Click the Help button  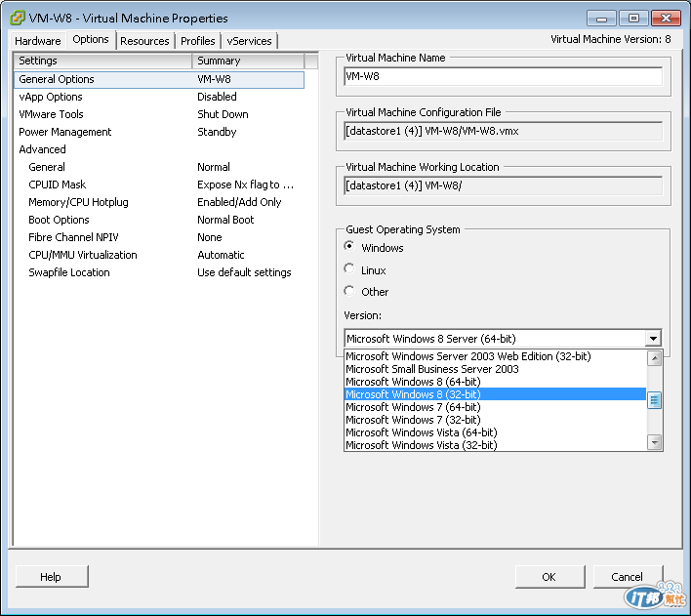[x=52, y=577]
